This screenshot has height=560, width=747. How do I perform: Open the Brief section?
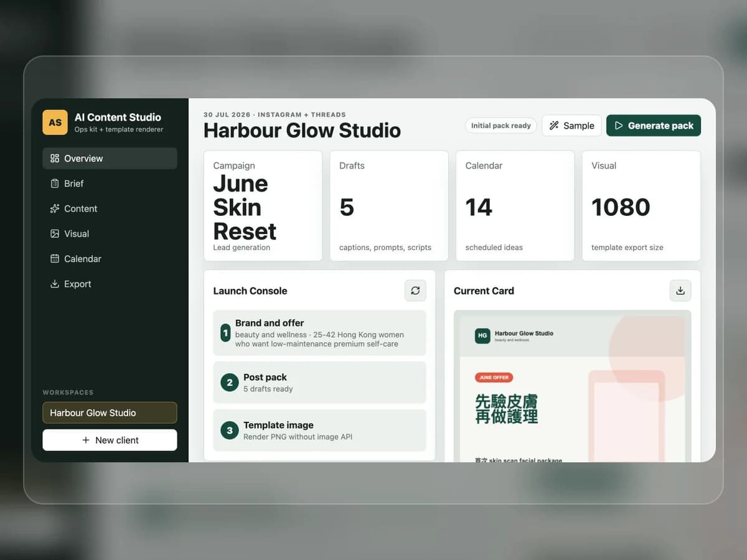click(110, 184)
